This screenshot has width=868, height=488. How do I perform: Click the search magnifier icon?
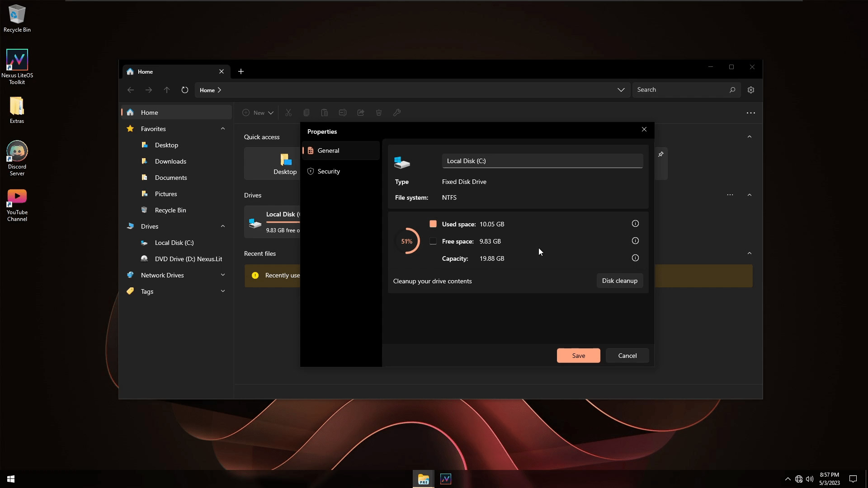[732, 90]
